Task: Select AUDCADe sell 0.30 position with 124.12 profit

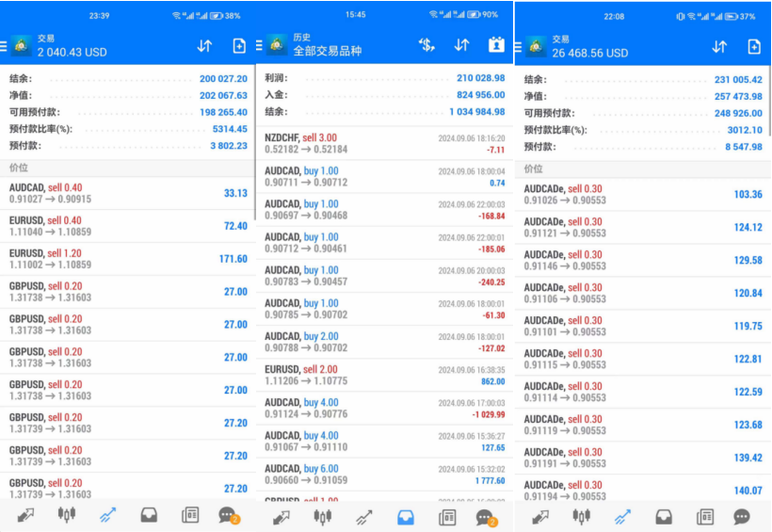Action: tap(643, 227)
